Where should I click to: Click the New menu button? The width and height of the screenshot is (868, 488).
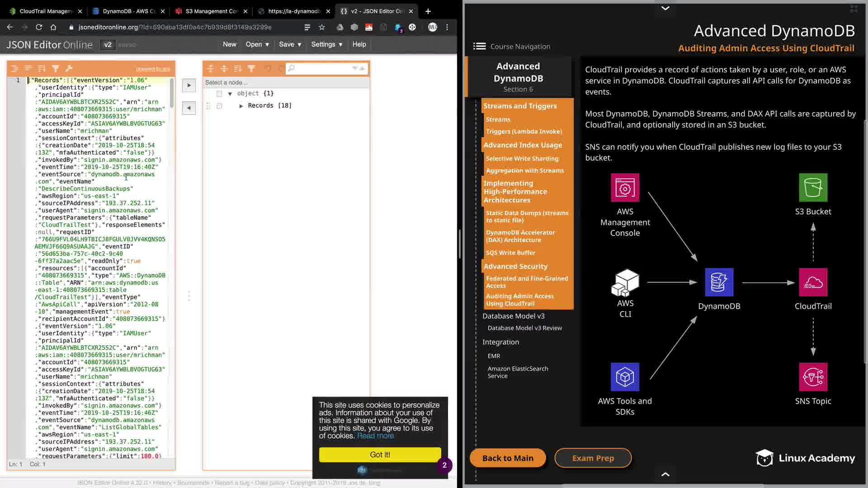(x=229, y=44)
